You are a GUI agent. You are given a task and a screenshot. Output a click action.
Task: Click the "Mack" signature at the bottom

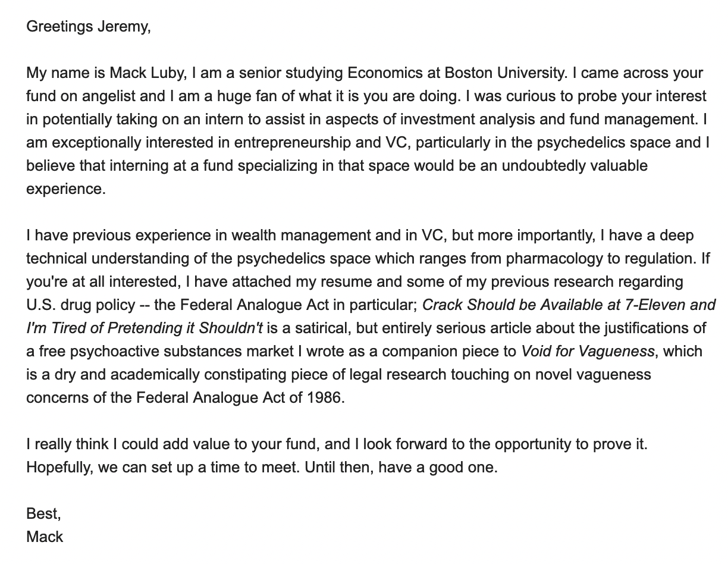pyautogui.click(x=45, y=537)
